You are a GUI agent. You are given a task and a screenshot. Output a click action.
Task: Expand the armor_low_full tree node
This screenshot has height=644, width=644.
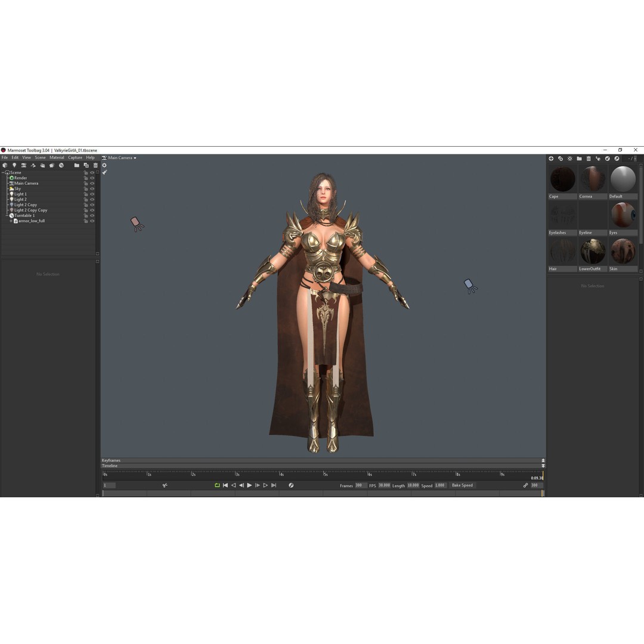11,221
